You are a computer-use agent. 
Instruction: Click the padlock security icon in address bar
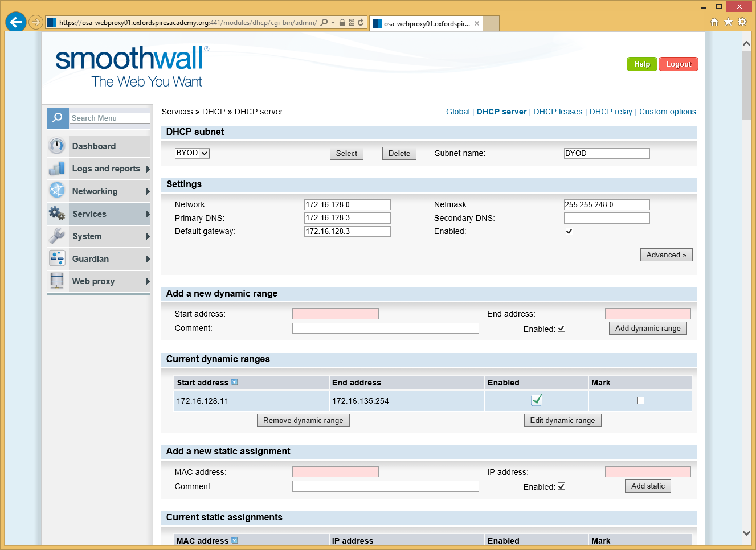342,23
